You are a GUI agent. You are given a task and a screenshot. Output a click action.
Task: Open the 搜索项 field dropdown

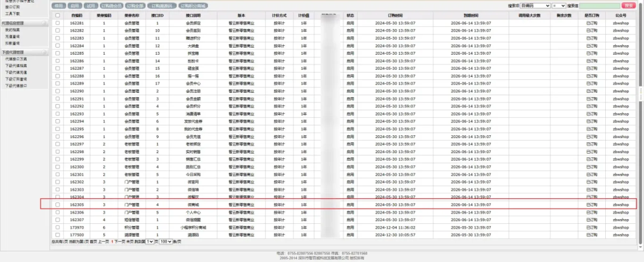(534, 5)
